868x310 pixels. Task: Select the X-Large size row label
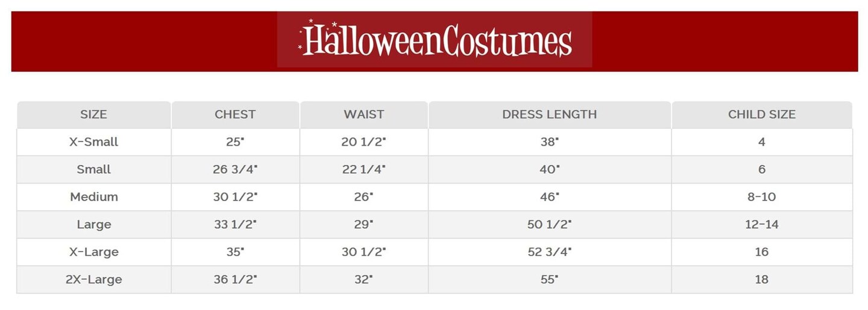(x=93, y=252)
